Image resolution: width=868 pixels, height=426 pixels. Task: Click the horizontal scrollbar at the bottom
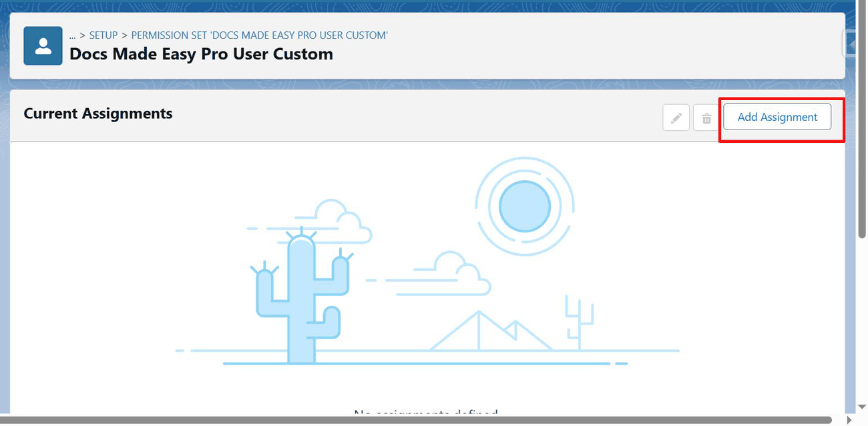click(416, 420)
